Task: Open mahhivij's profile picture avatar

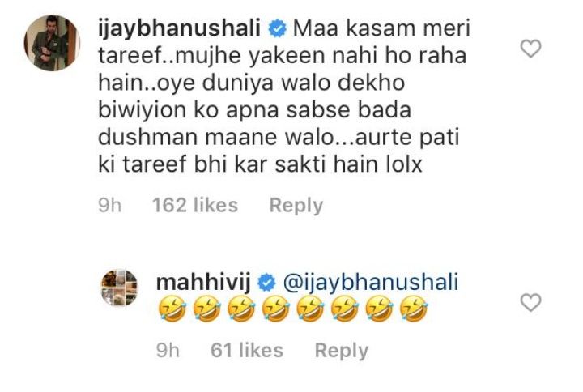Action: click(119, 288)
